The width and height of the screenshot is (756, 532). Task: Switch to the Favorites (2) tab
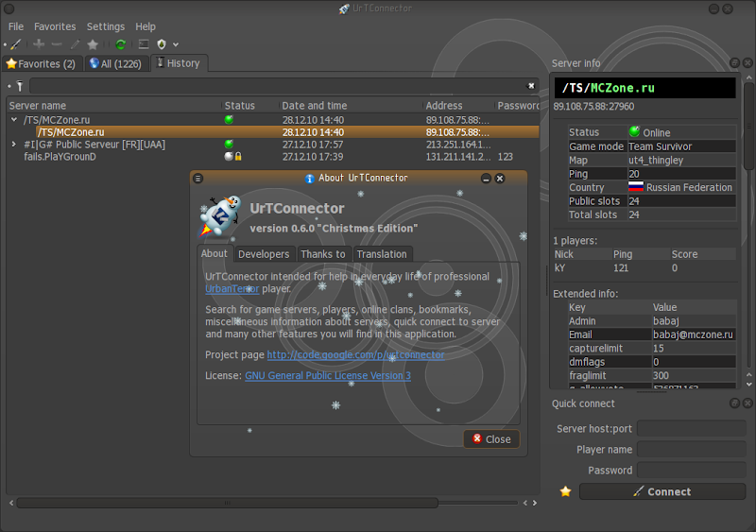41,63
